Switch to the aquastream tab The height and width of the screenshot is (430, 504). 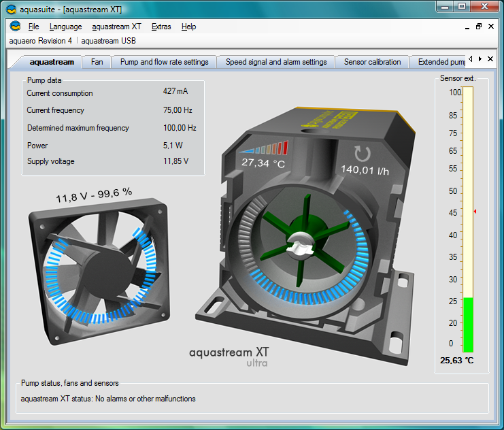[52, 62]
